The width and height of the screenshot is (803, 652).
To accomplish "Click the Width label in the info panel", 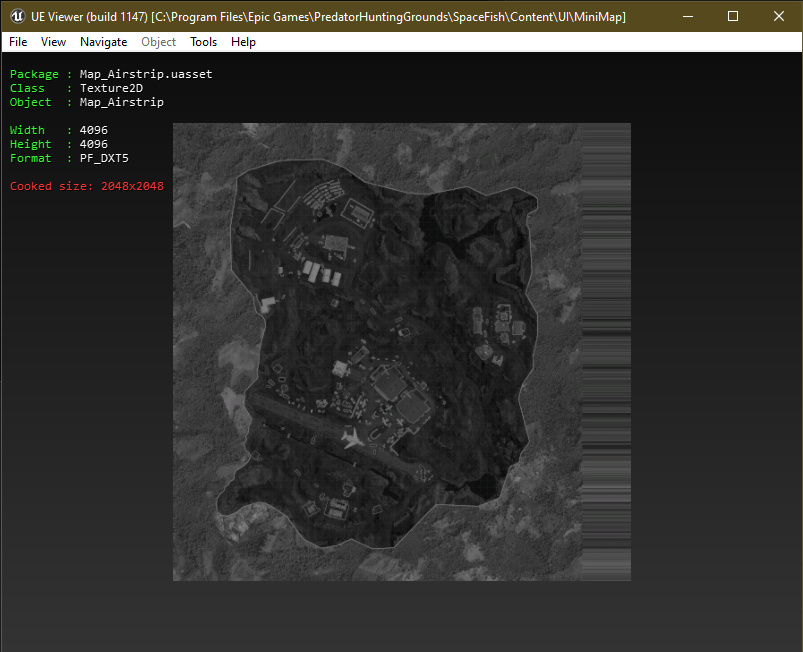I will point(27,130).
